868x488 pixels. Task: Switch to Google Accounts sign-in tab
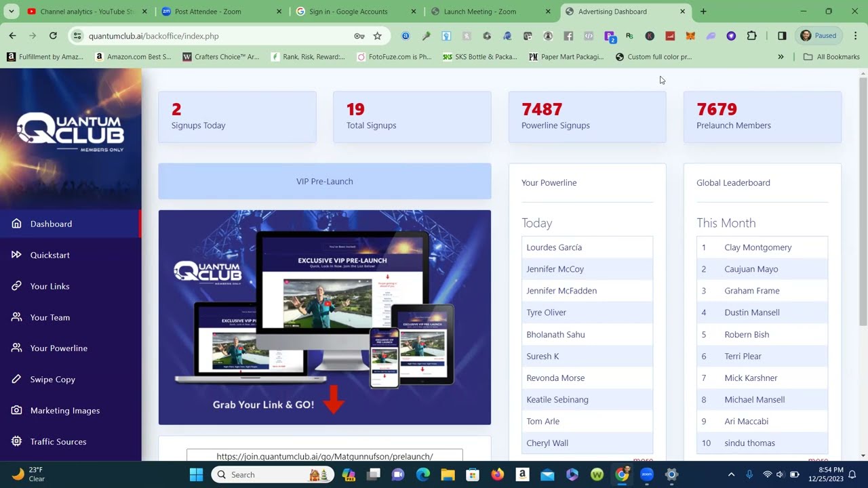click(x=357, y=12)
